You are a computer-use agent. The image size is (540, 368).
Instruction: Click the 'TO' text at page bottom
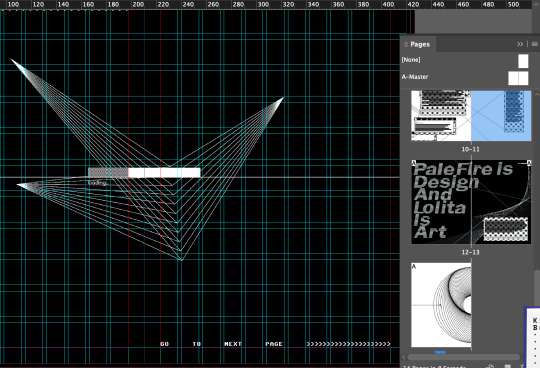tap(197, 344)
